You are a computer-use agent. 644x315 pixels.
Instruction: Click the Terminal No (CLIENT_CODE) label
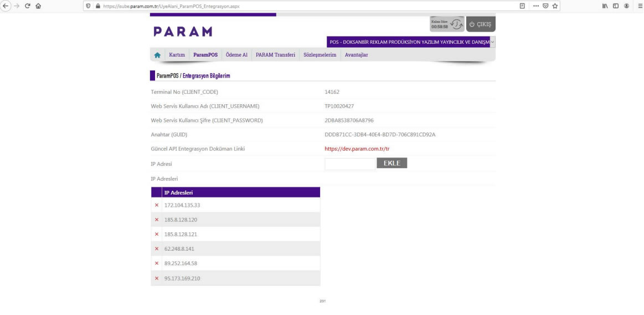(x=184, y=92)
